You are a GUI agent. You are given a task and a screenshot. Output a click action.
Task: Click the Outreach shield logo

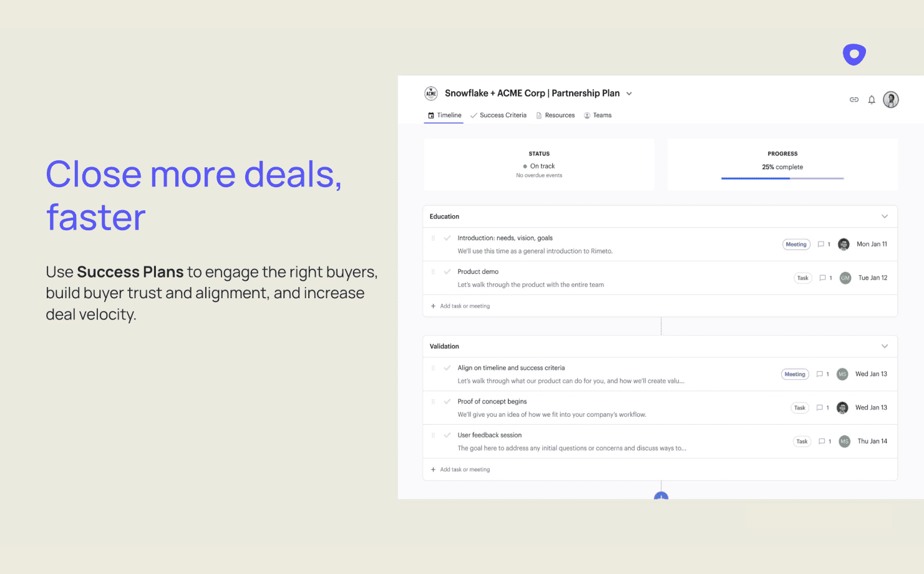[x=854, y=54]
